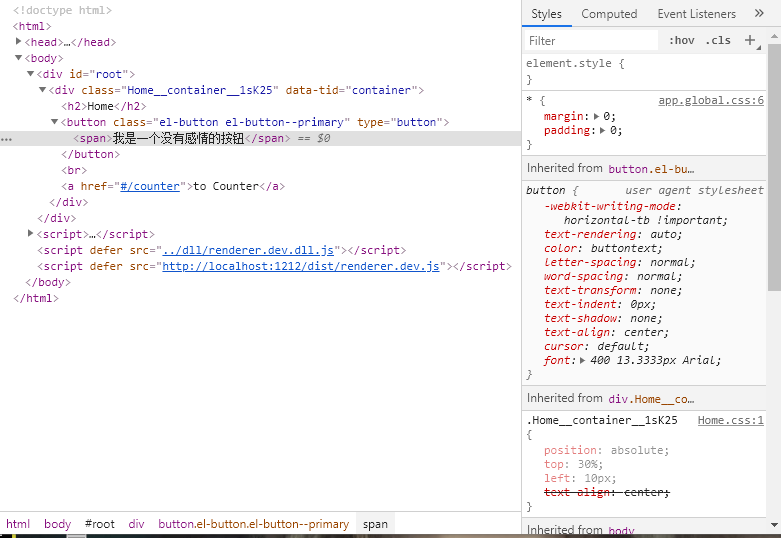Click the scrollbar down arrow in styles pane

pos(774,525)
